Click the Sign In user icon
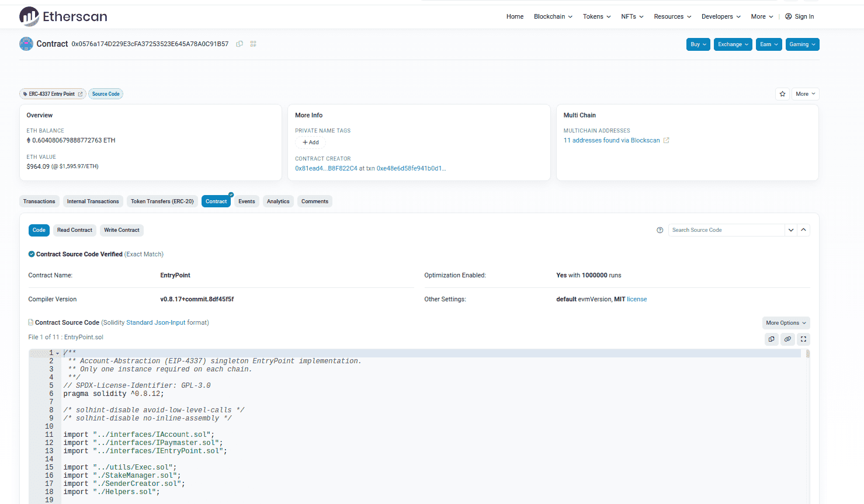The height and width of the screenshot is (504, 864). click(x=789, y=16)
